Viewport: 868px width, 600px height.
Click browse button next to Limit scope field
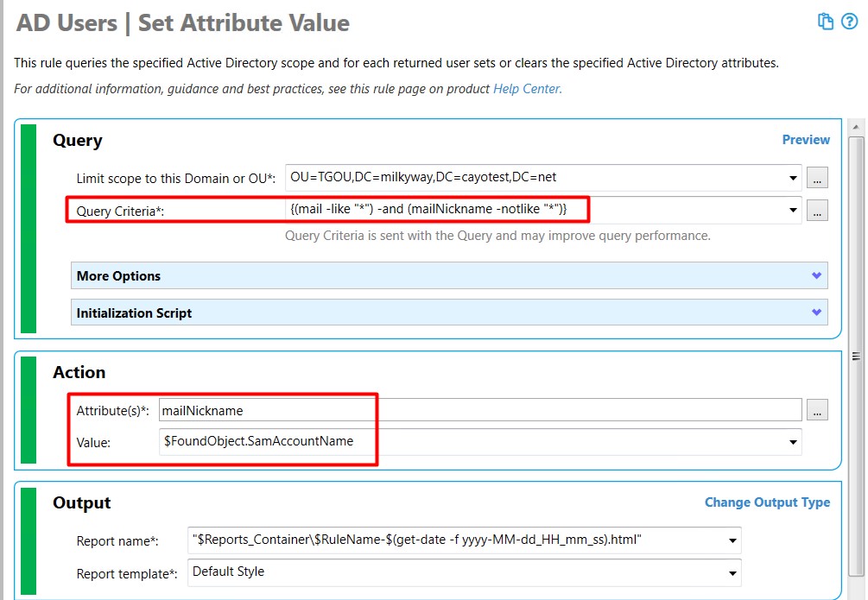click(x=817, y=178)
